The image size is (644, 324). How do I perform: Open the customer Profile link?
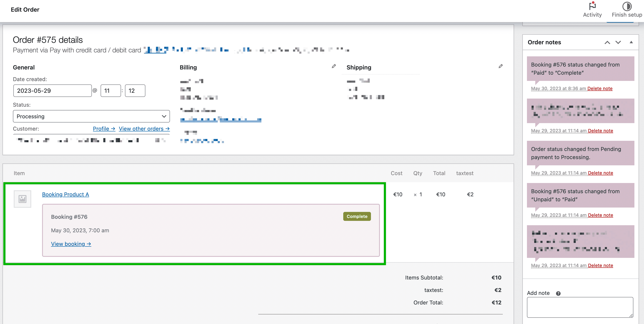(104, 129)
